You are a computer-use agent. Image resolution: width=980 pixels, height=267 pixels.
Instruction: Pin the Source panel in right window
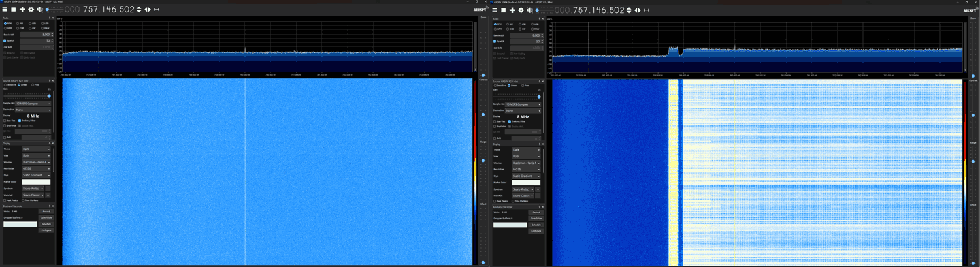pyautogui.click(x=540, y=81)
